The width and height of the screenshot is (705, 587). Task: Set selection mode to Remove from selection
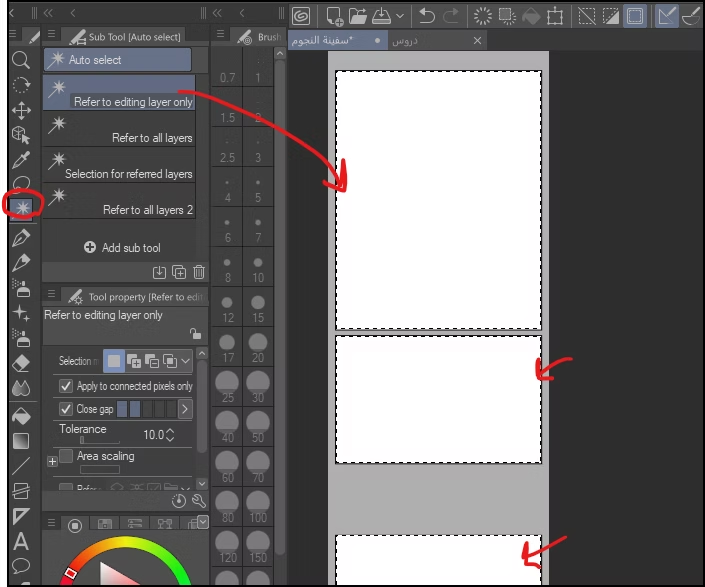[152, 361]
